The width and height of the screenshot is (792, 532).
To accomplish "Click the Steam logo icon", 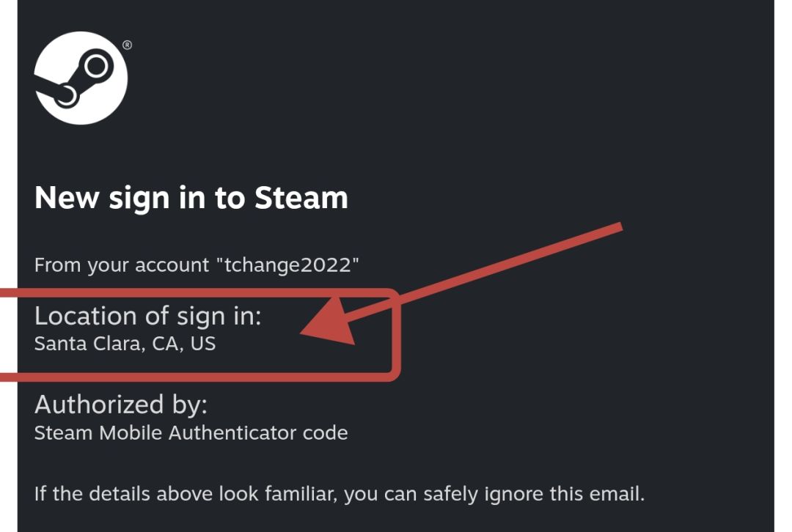I will 81,78.
